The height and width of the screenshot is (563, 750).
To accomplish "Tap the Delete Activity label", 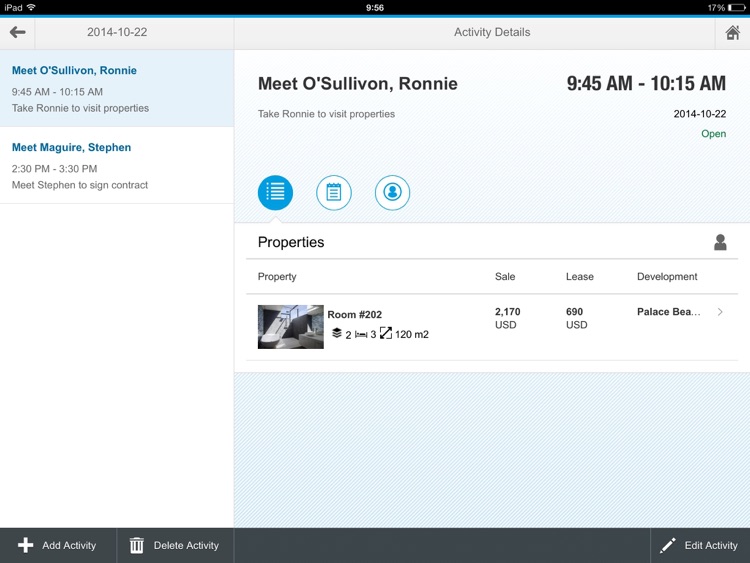I will (186, 545).
